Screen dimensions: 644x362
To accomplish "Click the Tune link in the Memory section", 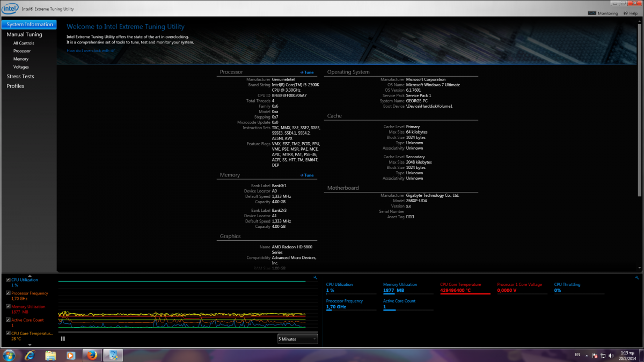I will click(x=307, y=175).
